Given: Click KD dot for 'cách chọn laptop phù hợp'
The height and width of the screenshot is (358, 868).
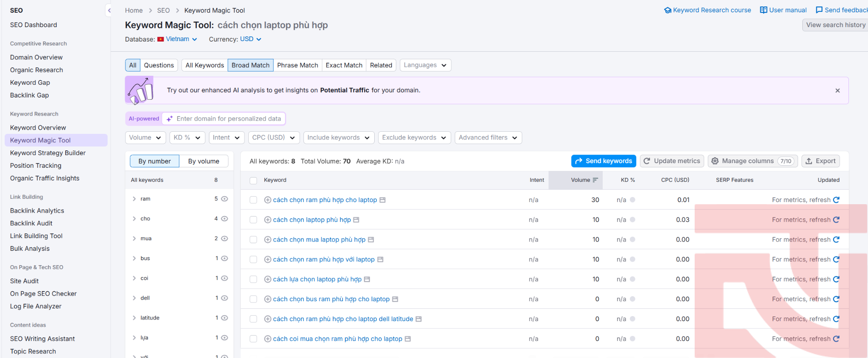Looking at the screenshot, I should [632, 220].
